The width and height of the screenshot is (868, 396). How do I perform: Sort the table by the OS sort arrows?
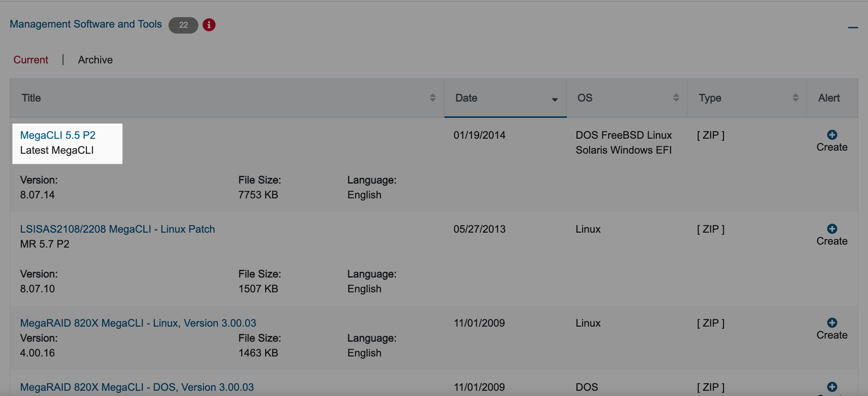(x=676, y=98)
